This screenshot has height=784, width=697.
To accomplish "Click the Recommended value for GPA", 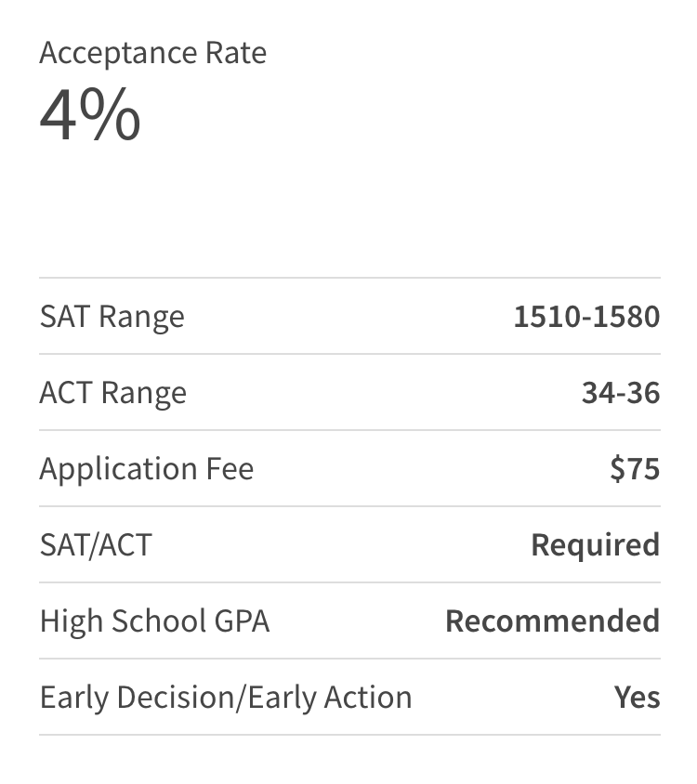I will click(552, 621).
